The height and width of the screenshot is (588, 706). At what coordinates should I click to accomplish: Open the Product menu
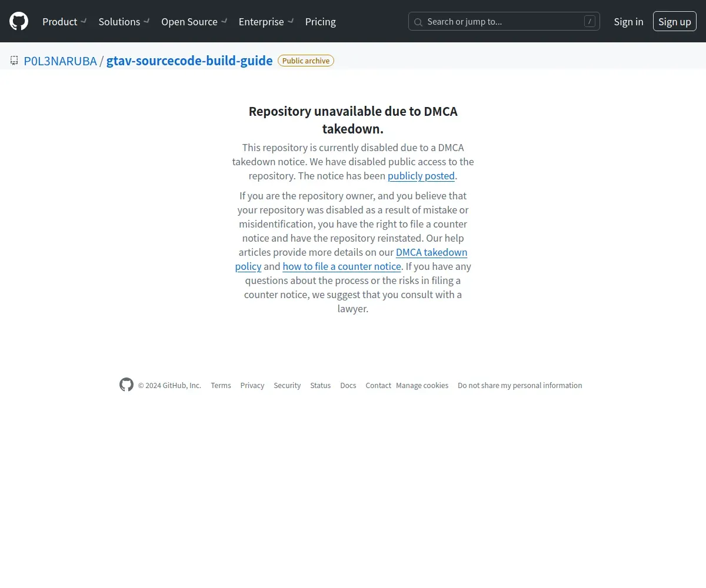[64, 22]
